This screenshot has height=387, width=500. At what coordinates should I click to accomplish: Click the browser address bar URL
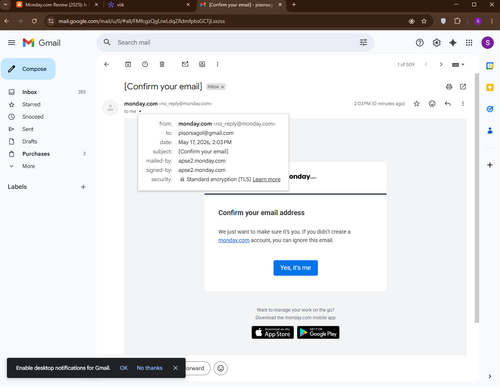point(142,21)
